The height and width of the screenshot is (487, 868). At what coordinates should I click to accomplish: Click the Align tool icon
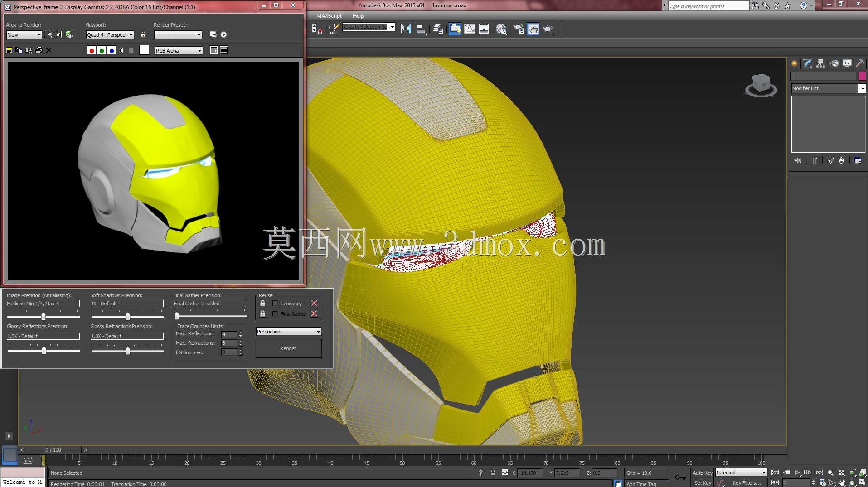421,29
